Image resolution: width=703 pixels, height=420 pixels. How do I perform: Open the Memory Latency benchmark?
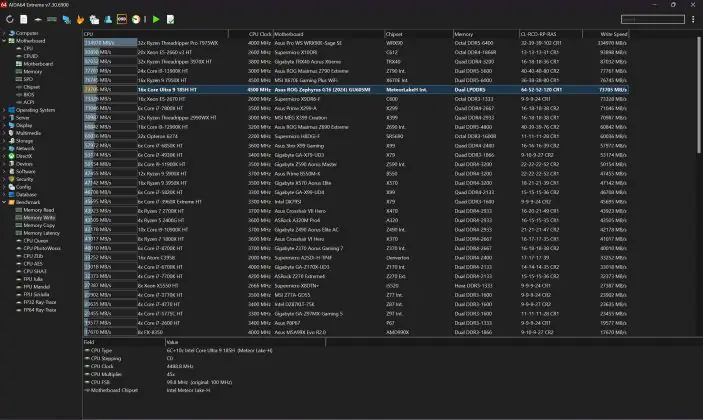(41, 233)
